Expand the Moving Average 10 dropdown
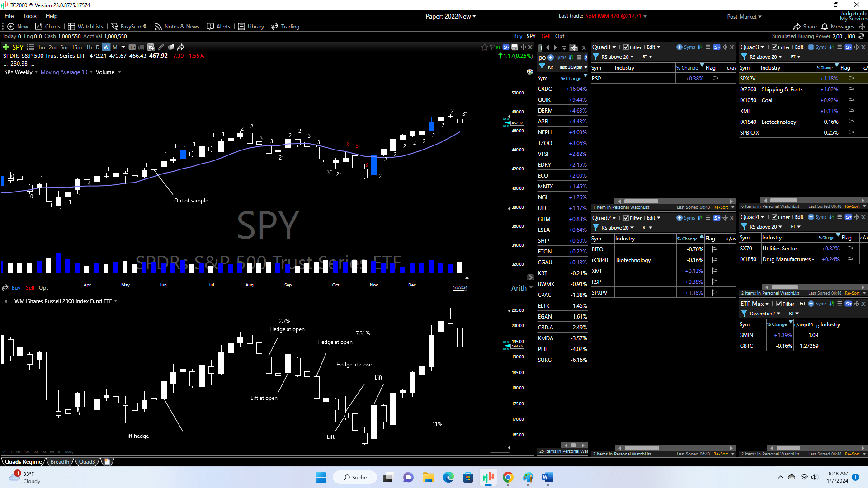868x488 pixels. click(x=91, y=72)
